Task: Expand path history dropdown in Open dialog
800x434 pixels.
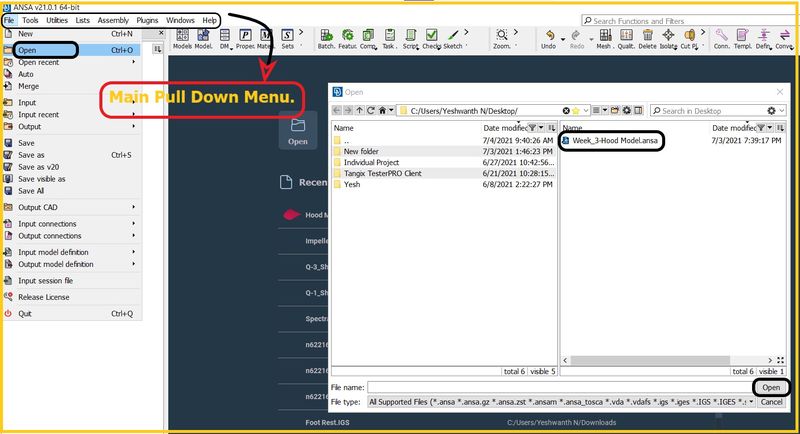Action: pyautogui.click(x=586, y=111)
